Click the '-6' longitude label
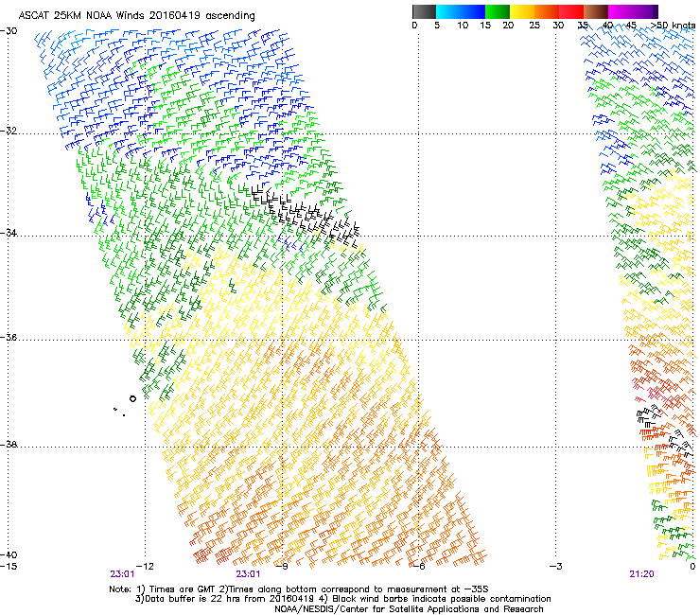Viewport: 700px width, 615px height. (419, 567)
